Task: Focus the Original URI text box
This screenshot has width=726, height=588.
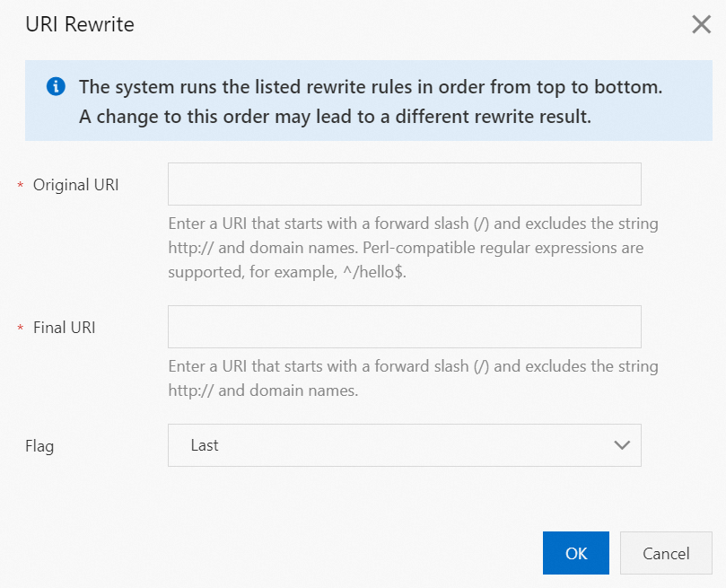Action: click(404, 184)
